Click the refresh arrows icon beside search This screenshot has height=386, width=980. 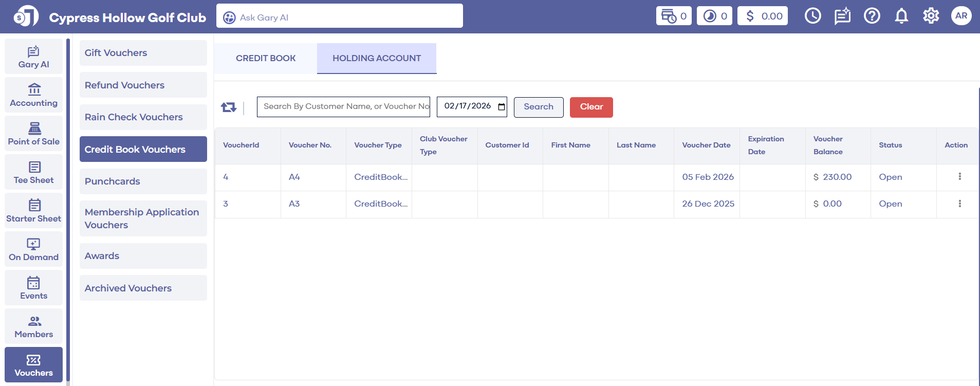tap(228, 107)
